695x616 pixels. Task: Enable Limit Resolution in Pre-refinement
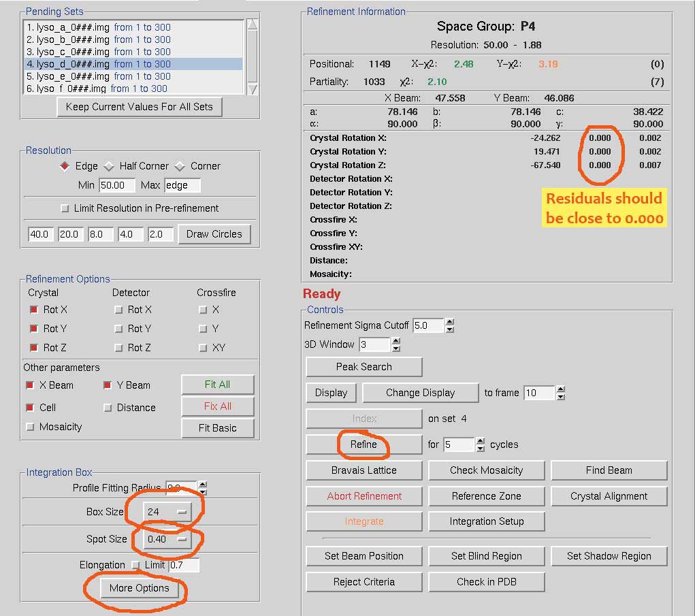(65, 208)
